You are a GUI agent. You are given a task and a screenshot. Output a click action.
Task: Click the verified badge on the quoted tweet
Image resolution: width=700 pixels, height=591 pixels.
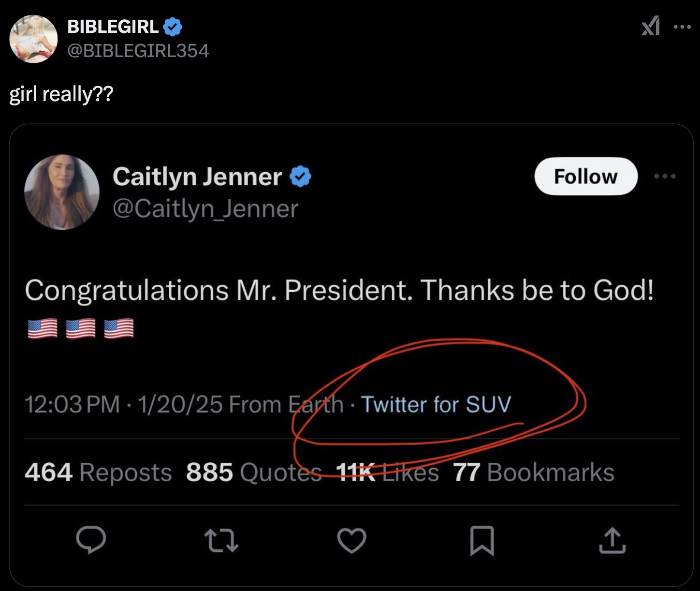(x=300, y=177)
